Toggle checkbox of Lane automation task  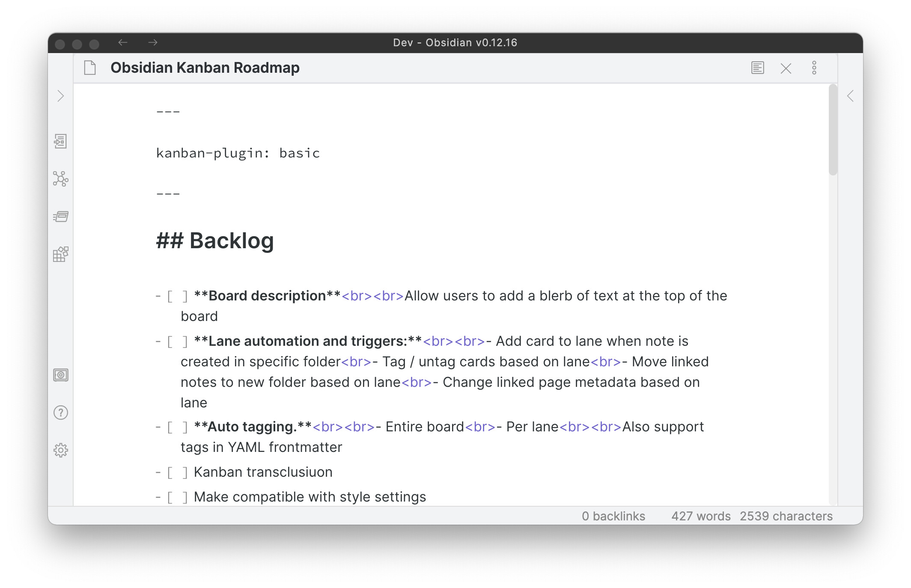(x=177, y=342)
